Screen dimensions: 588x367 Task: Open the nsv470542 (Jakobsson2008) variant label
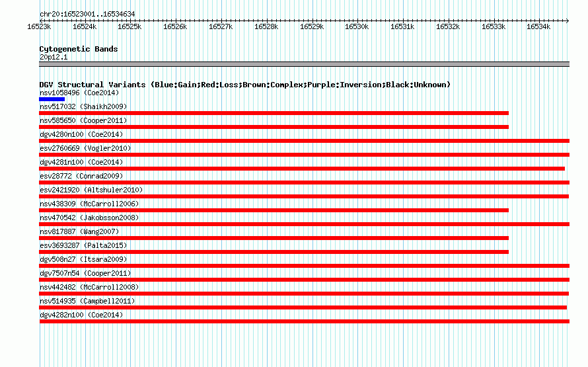89,218
